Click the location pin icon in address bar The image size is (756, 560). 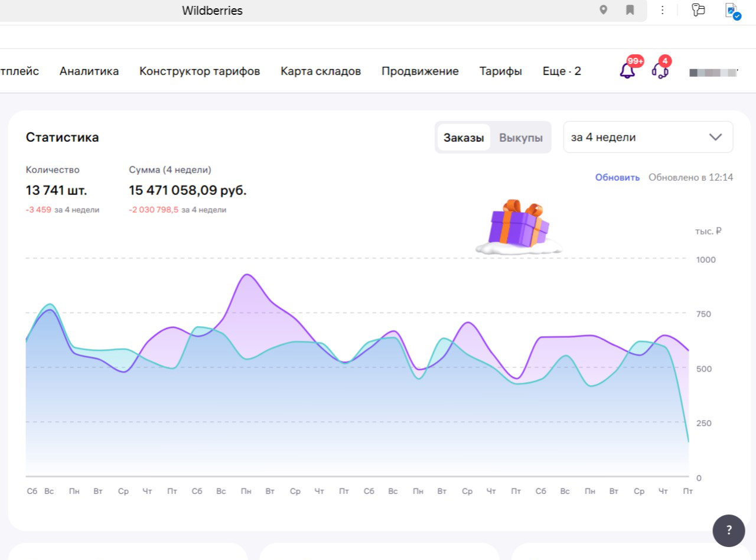[x=603, y=10]
